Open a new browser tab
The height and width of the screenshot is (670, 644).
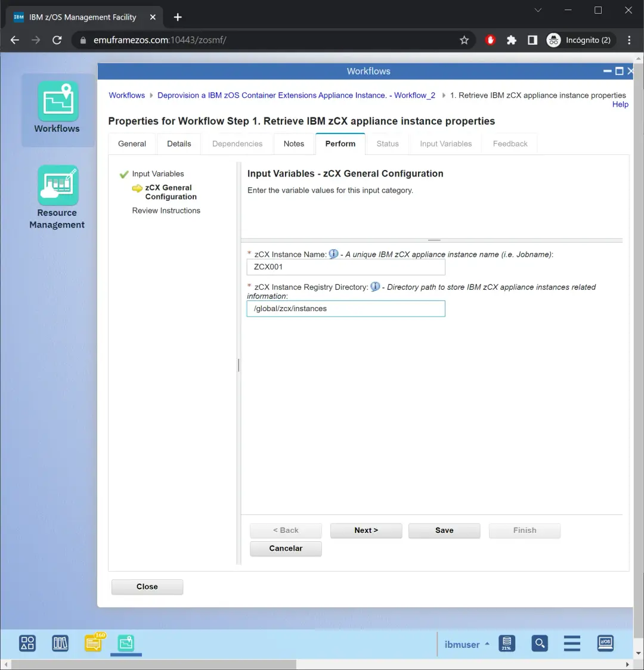(x=178, y=17)
